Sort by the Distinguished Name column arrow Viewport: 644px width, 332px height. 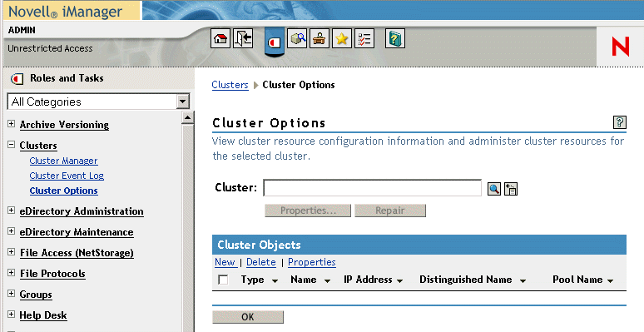point(523,281)
